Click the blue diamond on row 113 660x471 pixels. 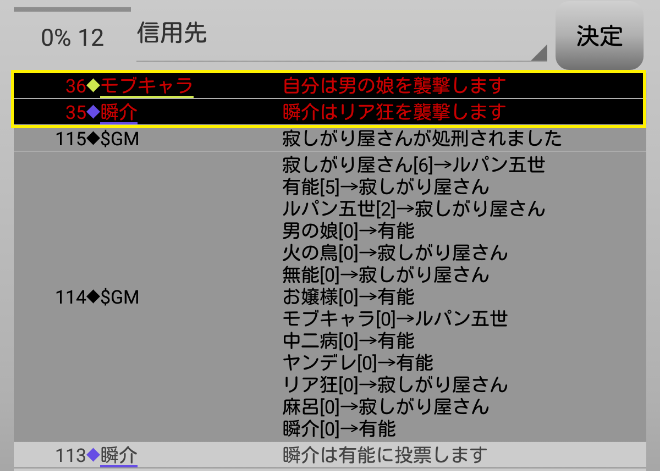click(x=93, y=456)
